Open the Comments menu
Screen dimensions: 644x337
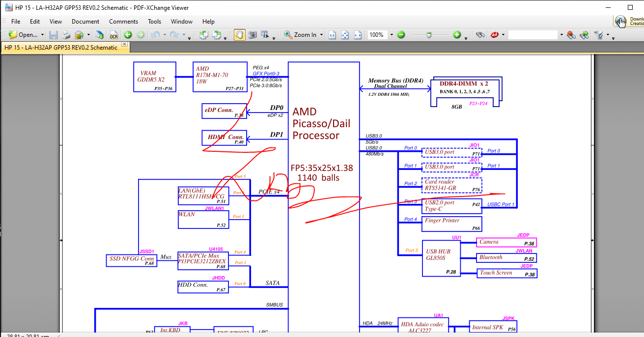[123, 22]
